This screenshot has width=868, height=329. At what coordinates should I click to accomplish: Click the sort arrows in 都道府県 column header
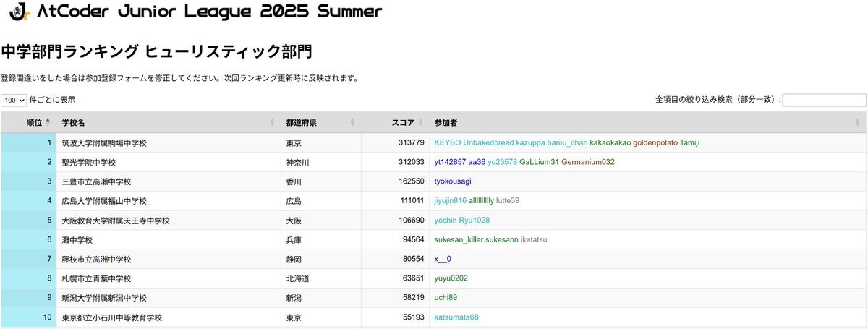352,122
